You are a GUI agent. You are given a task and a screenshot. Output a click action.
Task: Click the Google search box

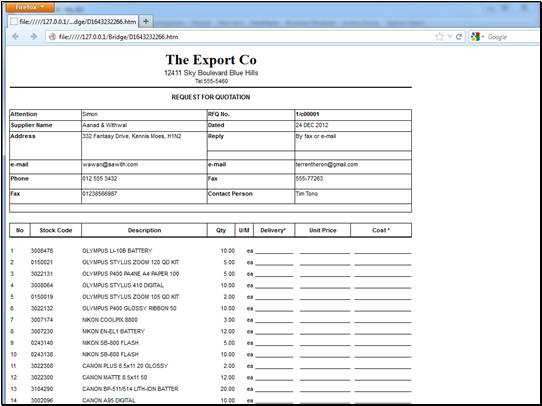513,37
